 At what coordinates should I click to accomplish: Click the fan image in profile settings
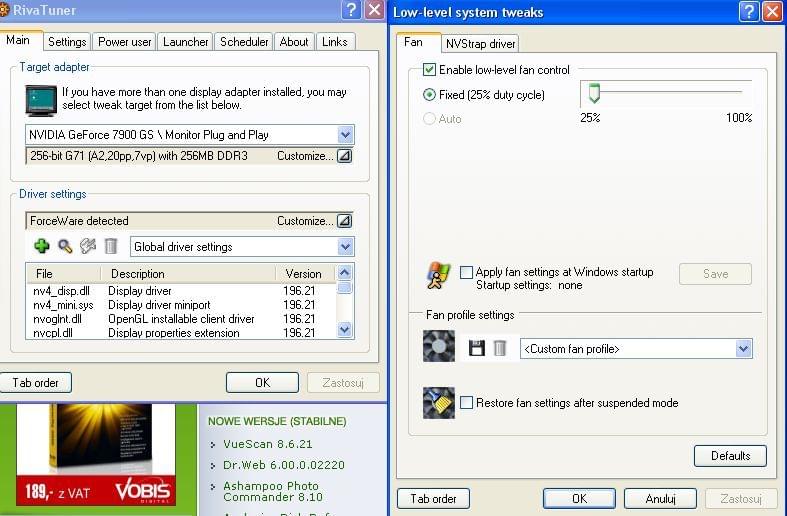[x=439, y=346]
